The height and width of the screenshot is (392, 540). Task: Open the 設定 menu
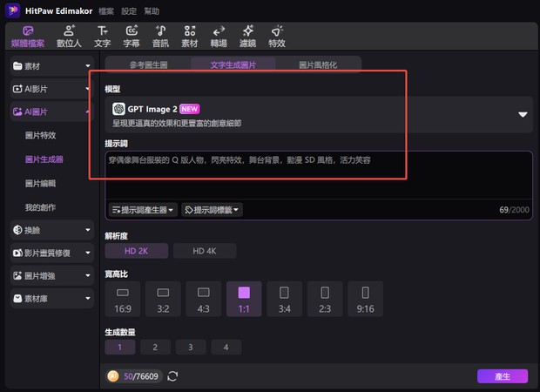pos(129,11)
